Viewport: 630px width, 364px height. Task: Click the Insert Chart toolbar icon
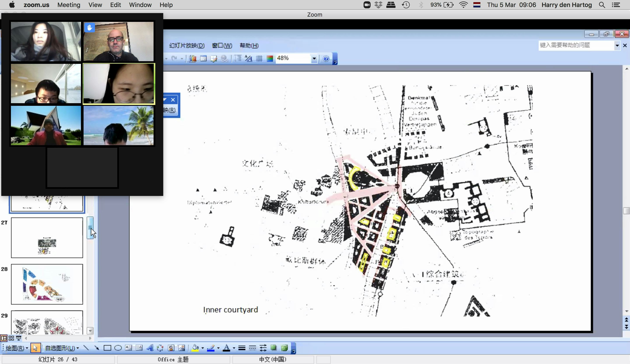pos(192,58)
